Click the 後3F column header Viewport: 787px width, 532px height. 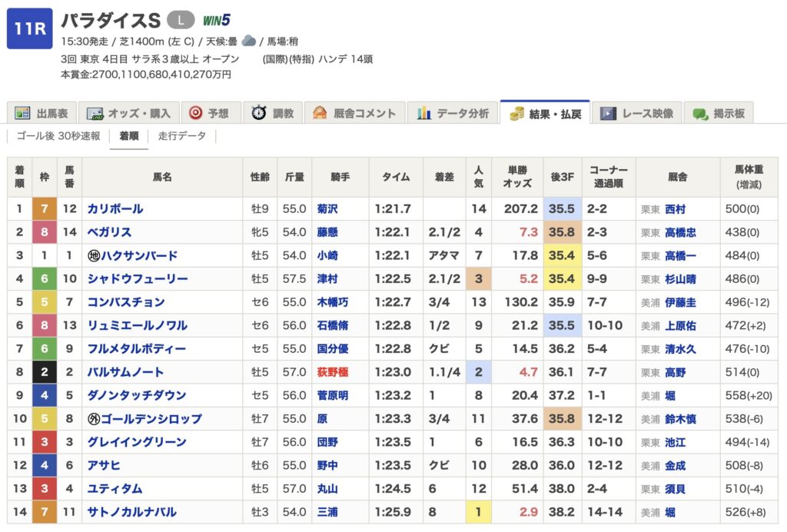563,177
